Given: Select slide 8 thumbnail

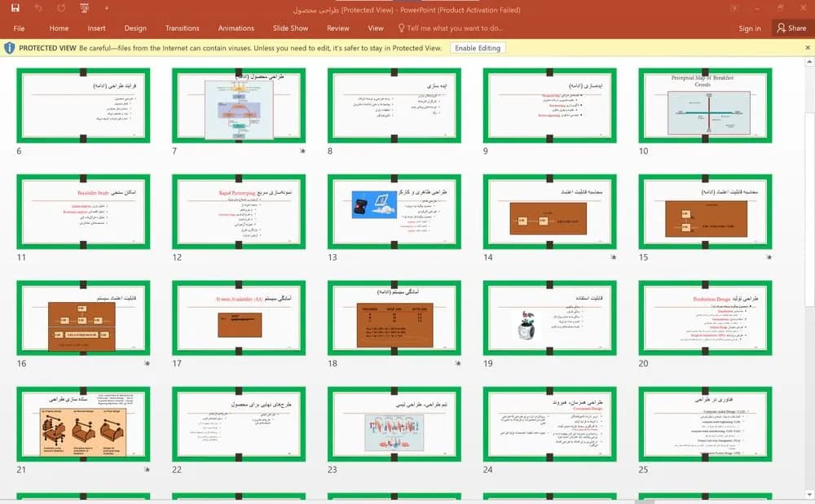Looking at the screenshot, I should pos(394,105).
